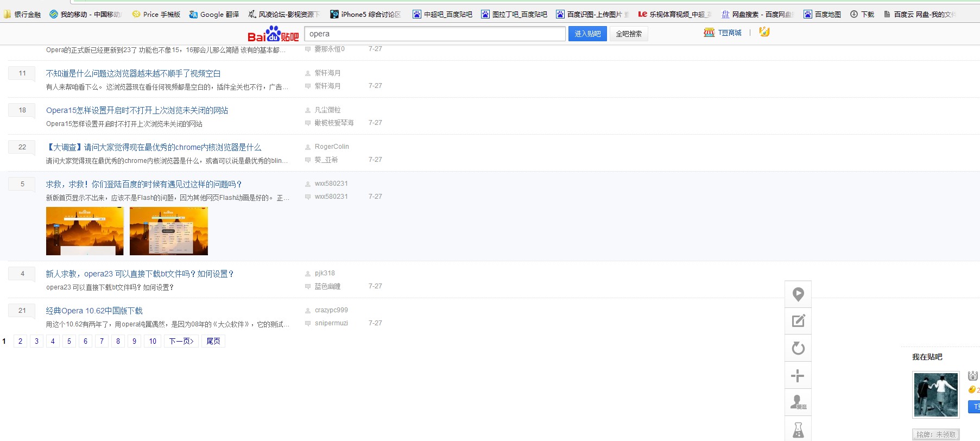
Task: Open the 【大调查】 chrome内核浏览器 post
Action: [x=154, y=147]
